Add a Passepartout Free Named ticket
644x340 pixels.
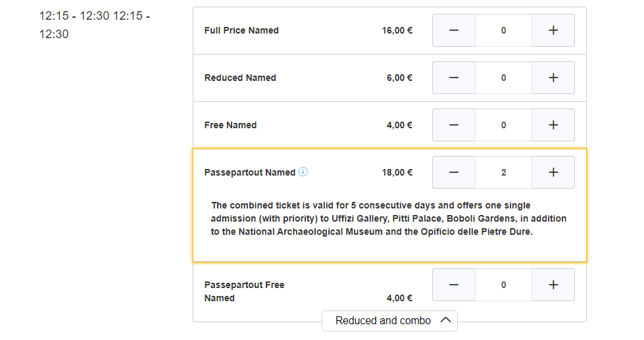[x=553, y=285]
